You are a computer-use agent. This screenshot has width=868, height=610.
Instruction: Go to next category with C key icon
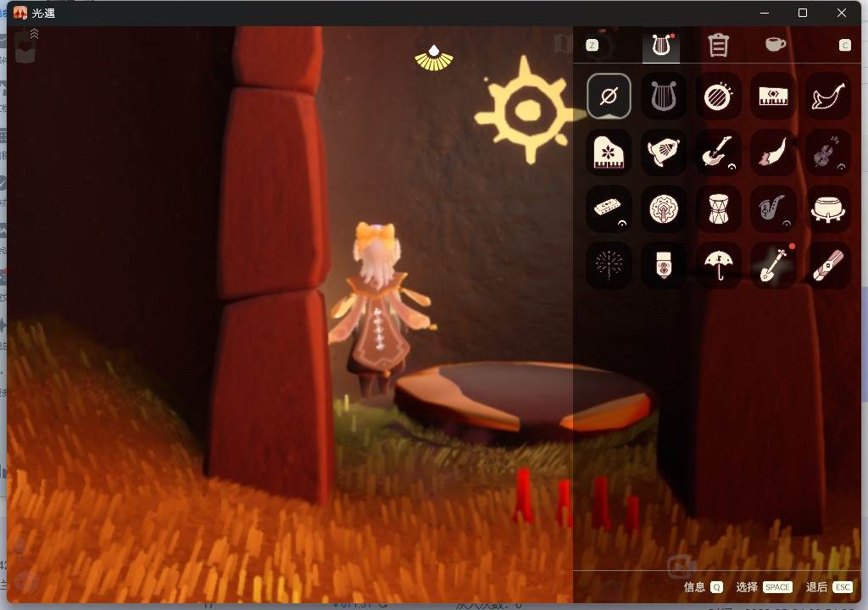845,45
